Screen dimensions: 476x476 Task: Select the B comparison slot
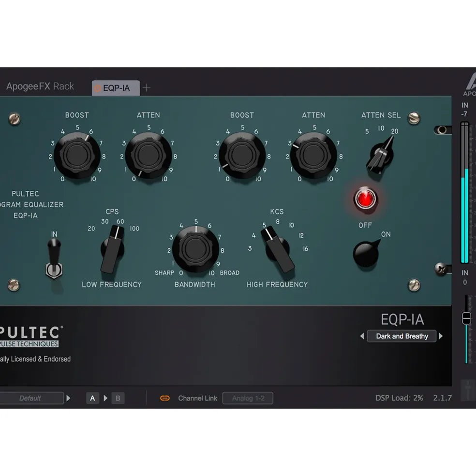click(118, 398)
